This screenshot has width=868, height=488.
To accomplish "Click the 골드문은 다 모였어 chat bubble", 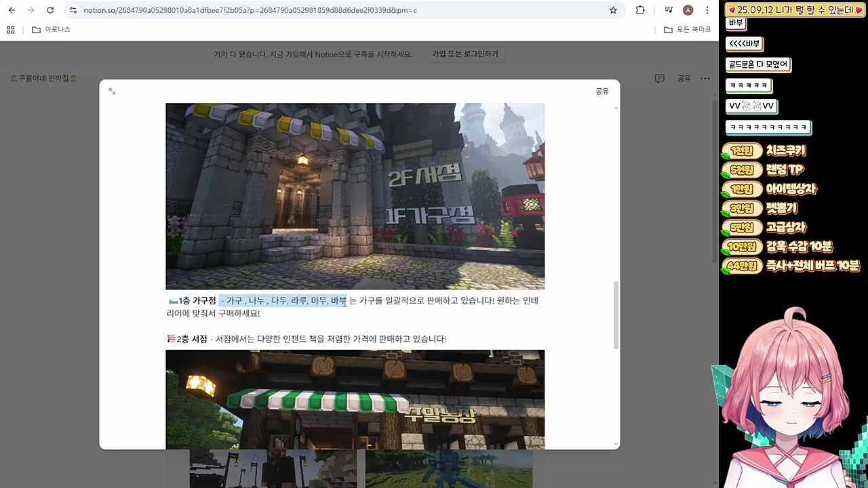I will coord(758,65).
